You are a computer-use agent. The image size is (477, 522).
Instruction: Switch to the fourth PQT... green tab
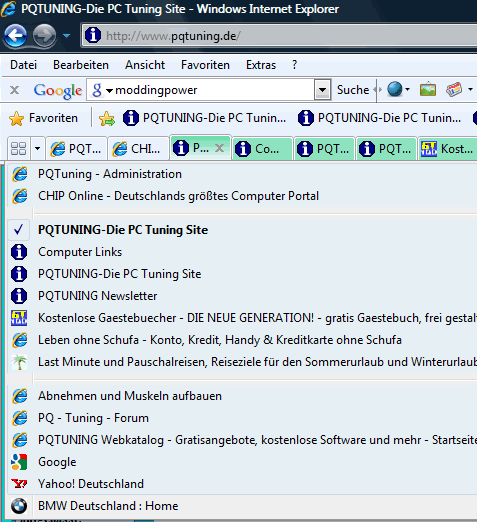(386, 149)
